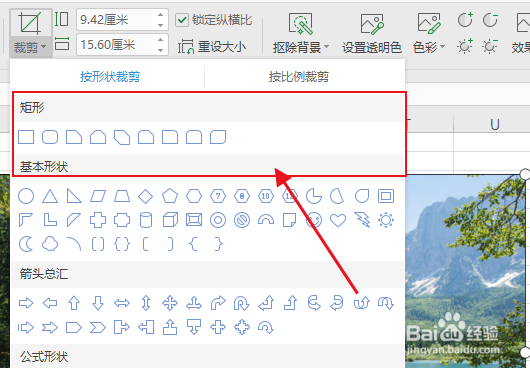Select the L-shape
This screenshot has width=530, height=368.
(x=50, y=220)
